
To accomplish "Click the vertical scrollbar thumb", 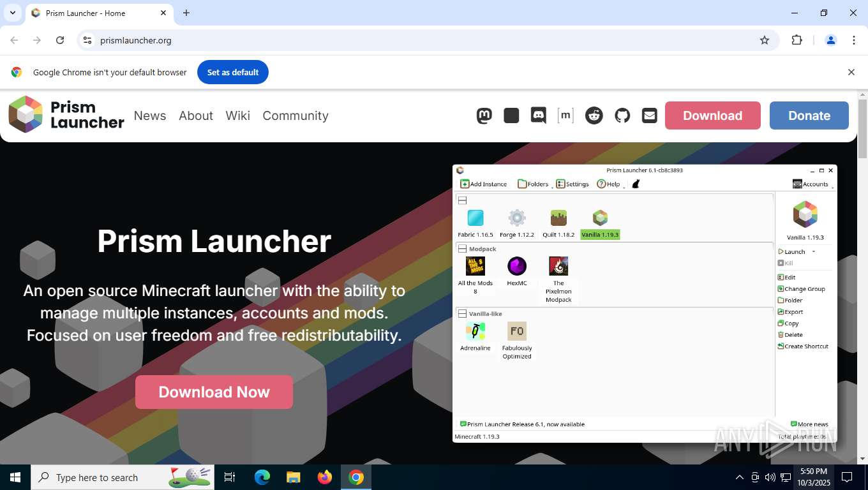I will (x=862, y=129).
